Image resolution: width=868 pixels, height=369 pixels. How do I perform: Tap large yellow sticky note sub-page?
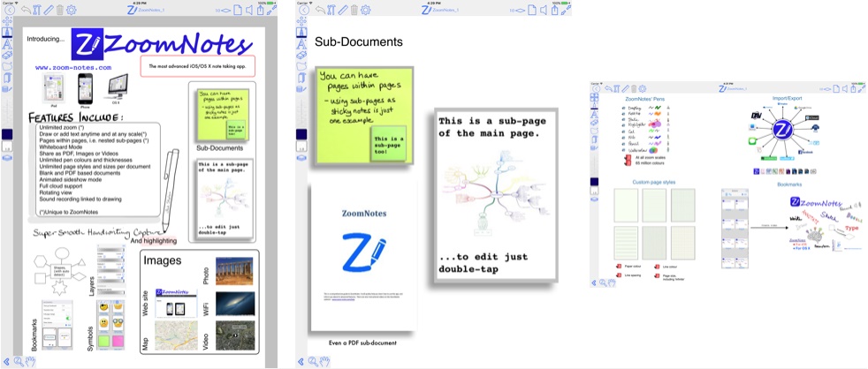(x=363, y=117)
